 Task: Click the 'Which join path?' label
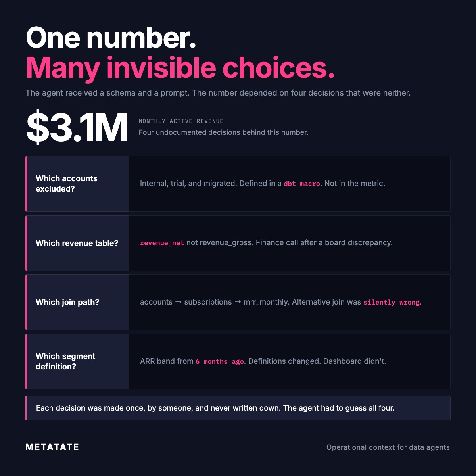pos(67,302)
